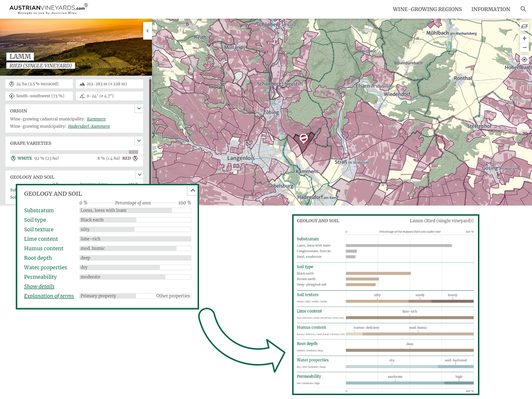Click the Lamm vineyard header photo
Viewport: 532px width, 399px height.
tap(76, 47)
